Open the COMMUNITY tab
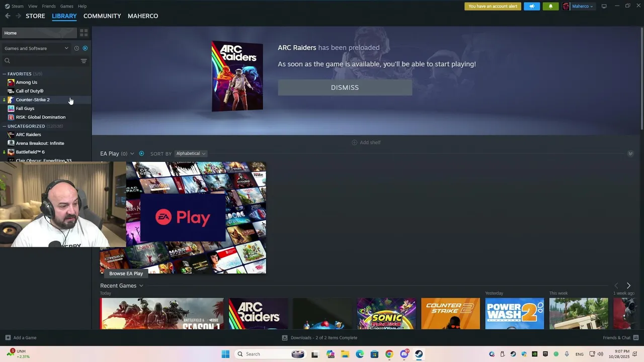Screen dimensions: 644x362 point(102,16)
